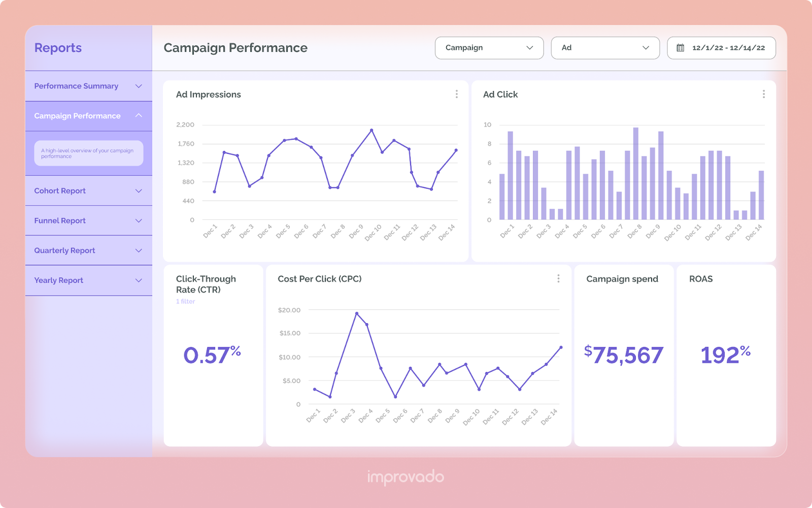Image resolution: width=812 pixels, height=508 pixels.
Task: Open Ad Impressions three-dot options menu
Action: [456, 94]
